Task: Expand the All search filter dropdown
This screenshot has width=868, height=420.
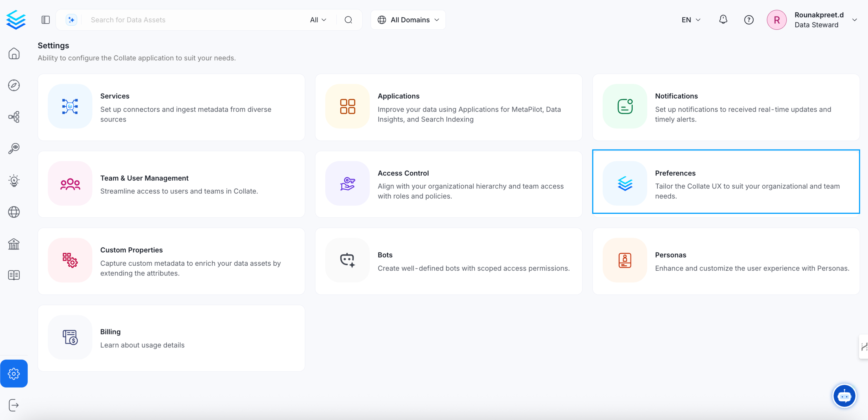Action: (x=318, y=20)
